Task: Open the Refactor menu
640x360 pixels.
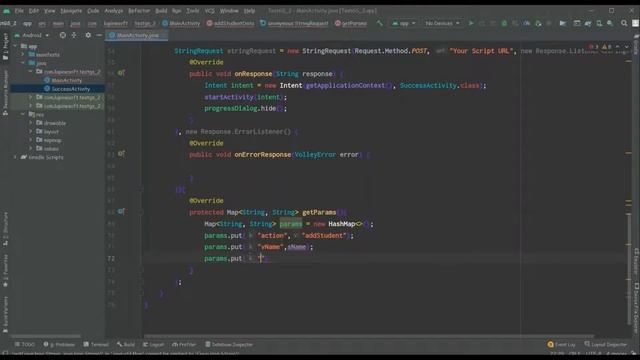Action: 139,11
